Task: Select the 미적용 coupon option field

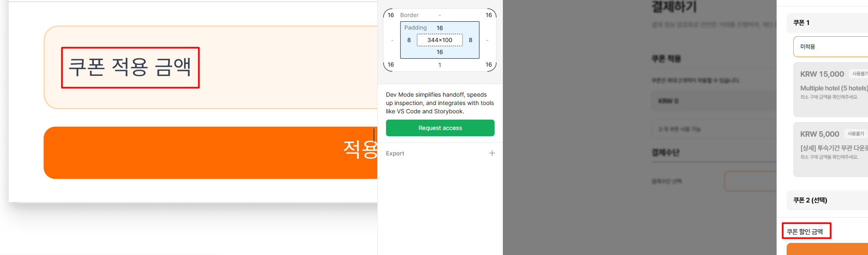Action: [830, 47]
